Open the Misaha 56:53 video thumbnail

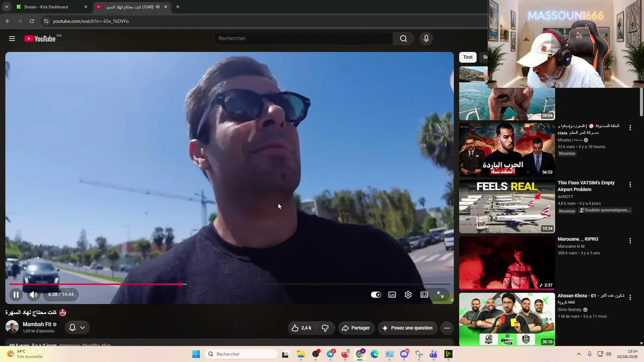(507, 150)
